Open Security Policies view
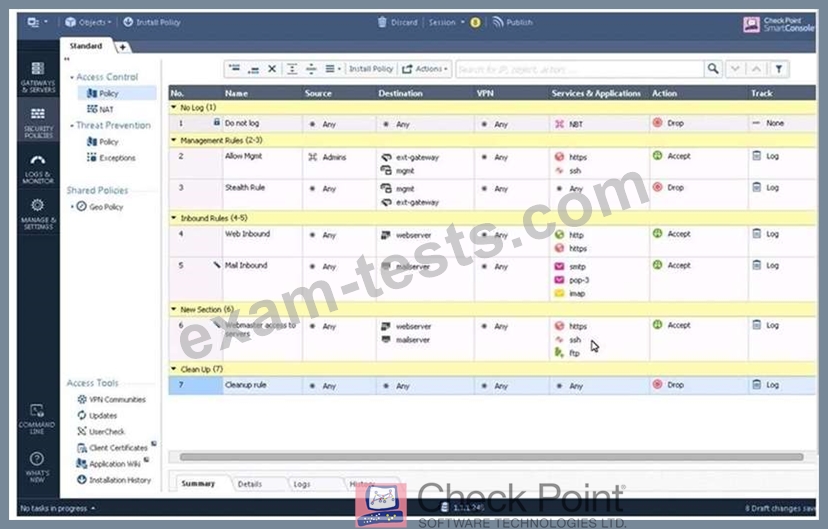 tap(38, 122)
